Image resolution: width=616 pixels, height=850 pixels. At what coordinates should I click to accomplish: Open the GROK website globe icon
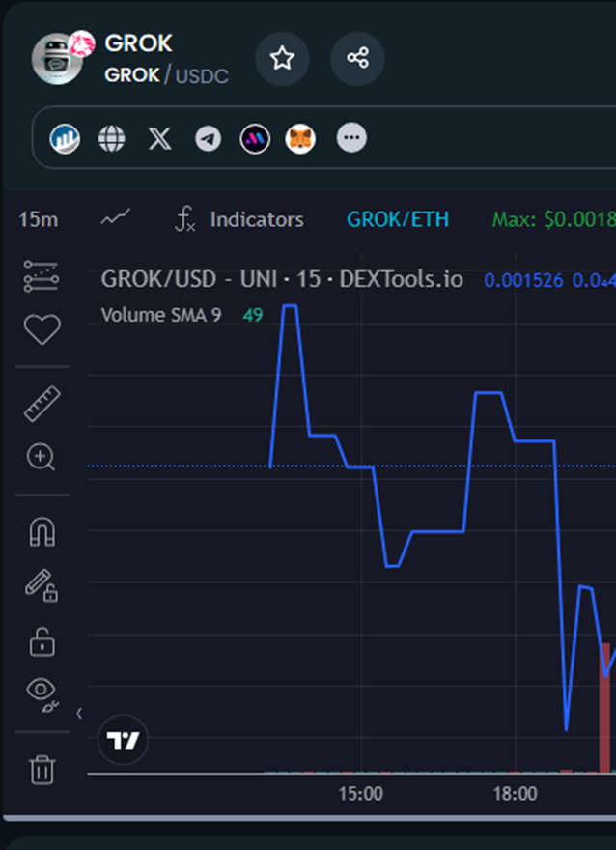pyautogui.click(x=112, y=139)
